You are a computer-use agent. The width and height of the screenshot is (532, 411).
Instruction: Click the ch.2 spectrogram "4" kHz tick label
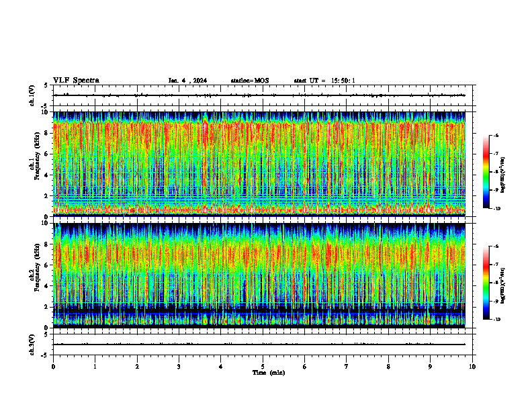click(47, 286)
